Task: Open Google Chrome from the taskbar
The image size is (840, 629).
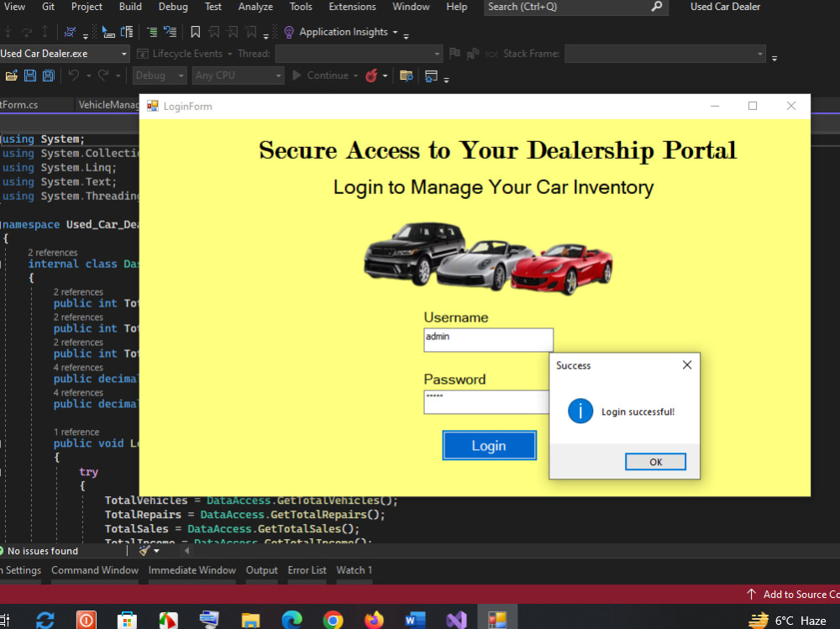Action: 333,620
